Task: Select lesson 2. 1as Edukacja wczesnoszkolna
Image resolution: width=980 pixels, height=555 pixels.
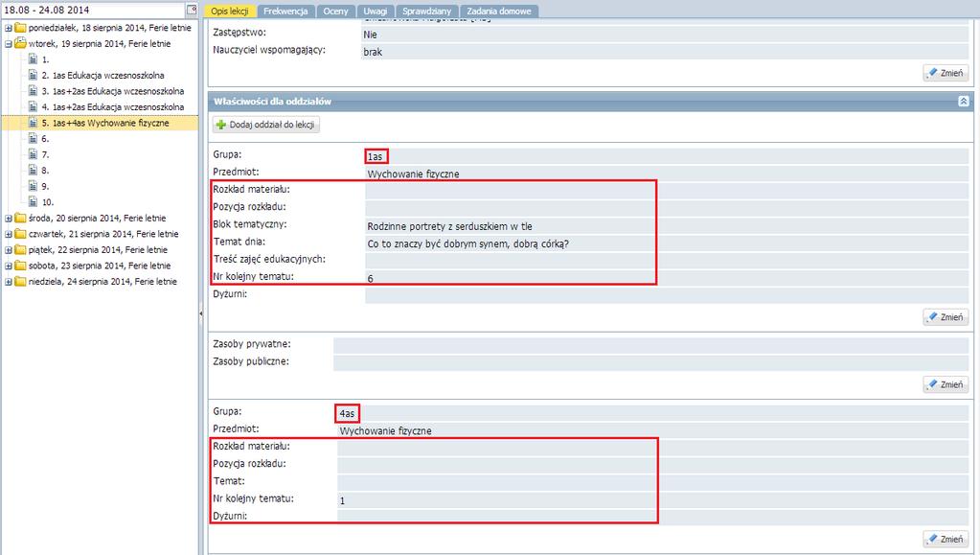Action: 103,75
